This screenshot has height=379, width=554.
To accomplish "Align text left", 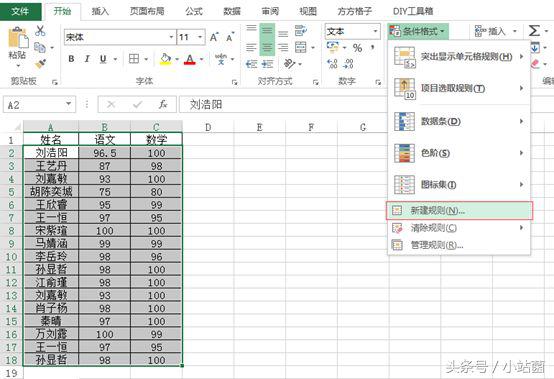I will click(x=251, y=47).
